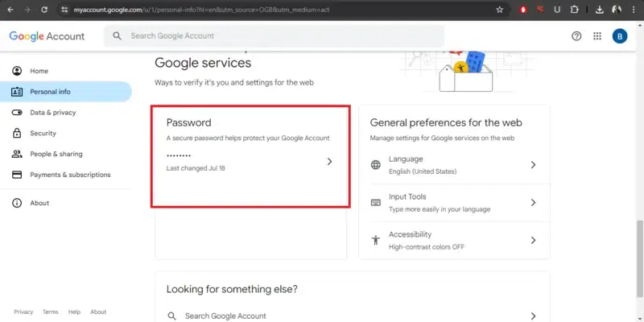Select Data & privacy in the sidebar
This screenshot has height=322, width=644.
point(52,113)
